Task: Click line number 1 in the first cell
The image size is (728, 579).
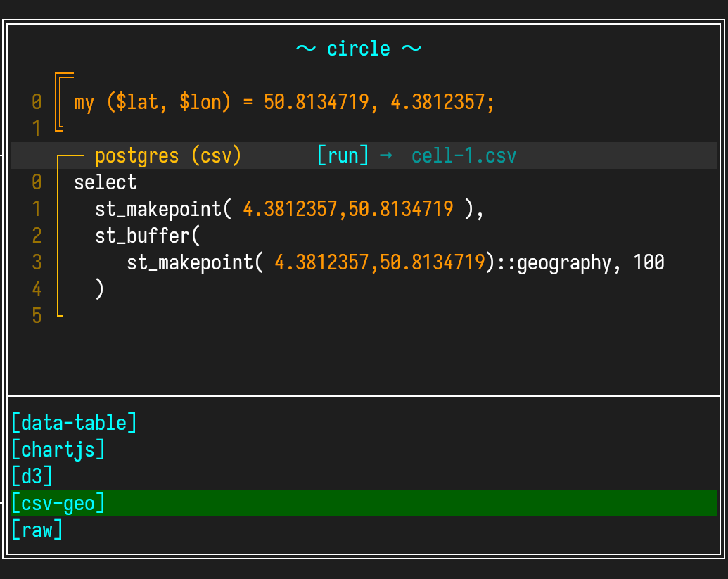Action: point(37,129)
